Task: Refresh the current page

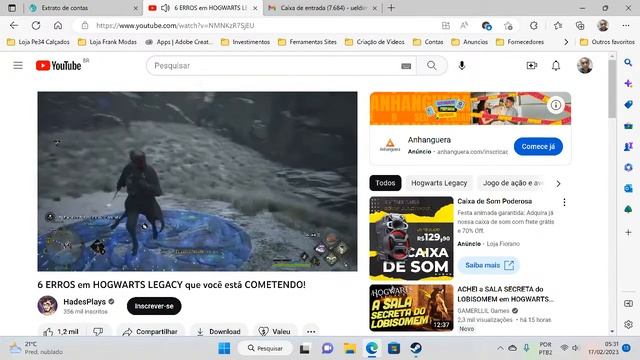Action: click(x=36, y=25)
